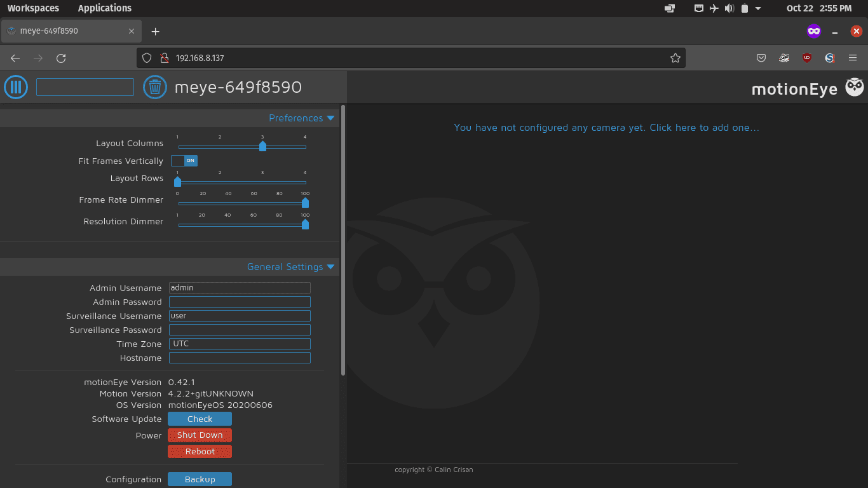
Task: Click the shield tracking protection icon
Action: [x=147, y=58]
